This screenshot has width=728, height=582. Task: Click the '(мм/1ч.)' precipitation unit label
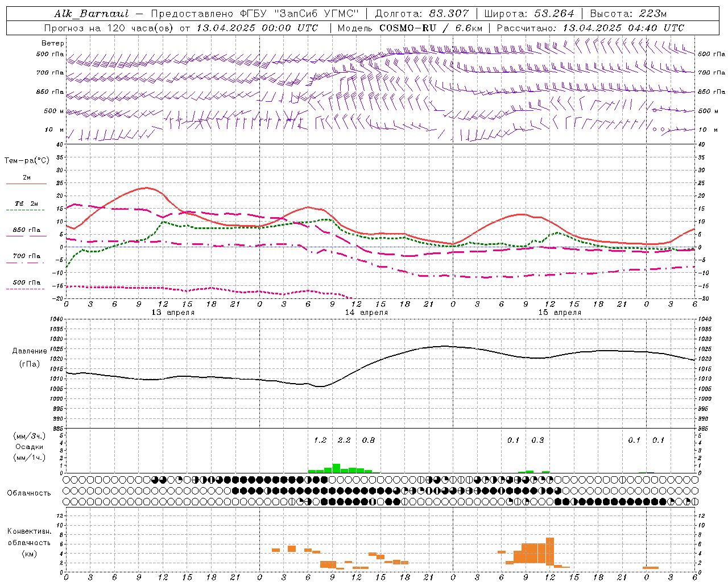(30, 458)
